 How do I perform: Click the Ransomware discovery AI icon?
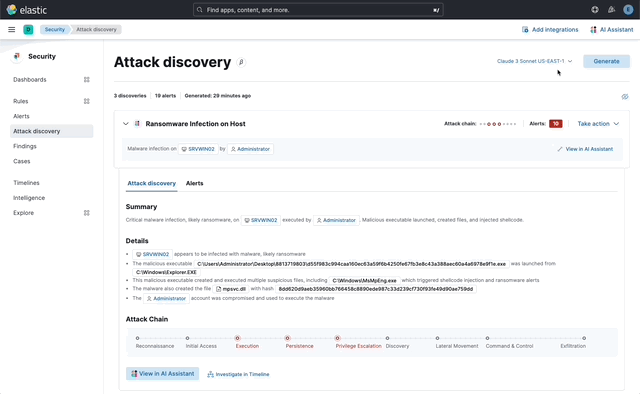[138, 124]
